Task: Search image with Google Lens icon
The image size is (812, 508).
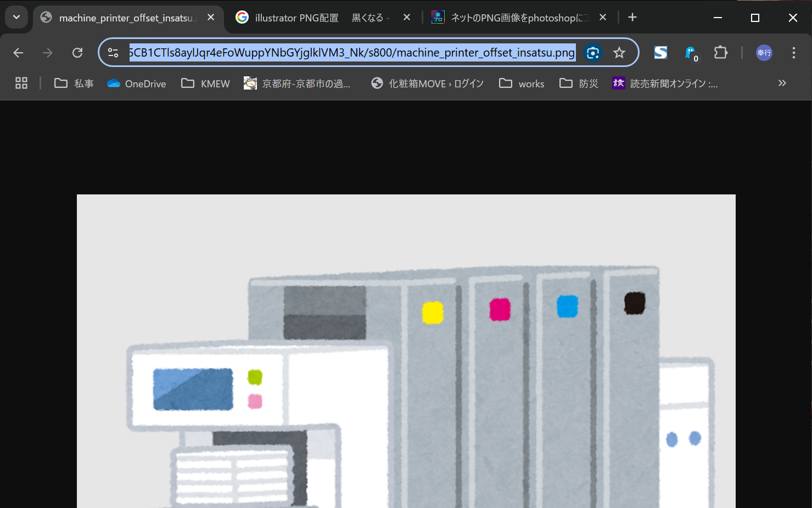Action: tap(592, 53)
